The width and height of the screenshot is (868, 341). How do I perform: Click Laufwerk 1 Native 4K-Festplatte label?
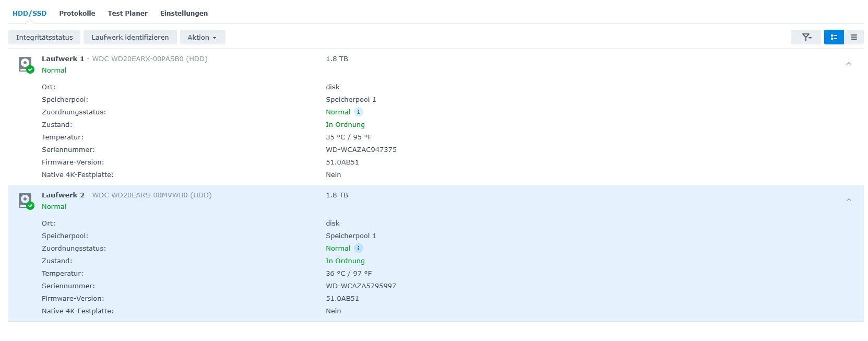point(77,174)
